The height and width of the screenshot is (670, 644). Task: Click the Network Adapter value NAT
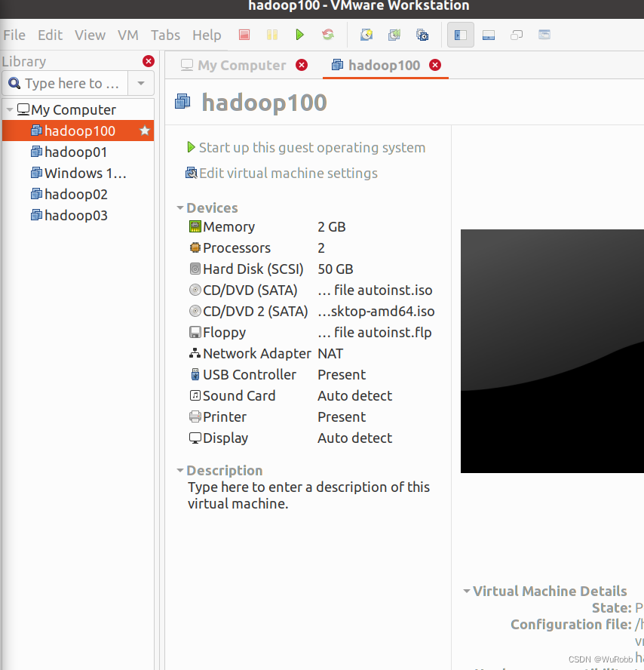point(330,353)
